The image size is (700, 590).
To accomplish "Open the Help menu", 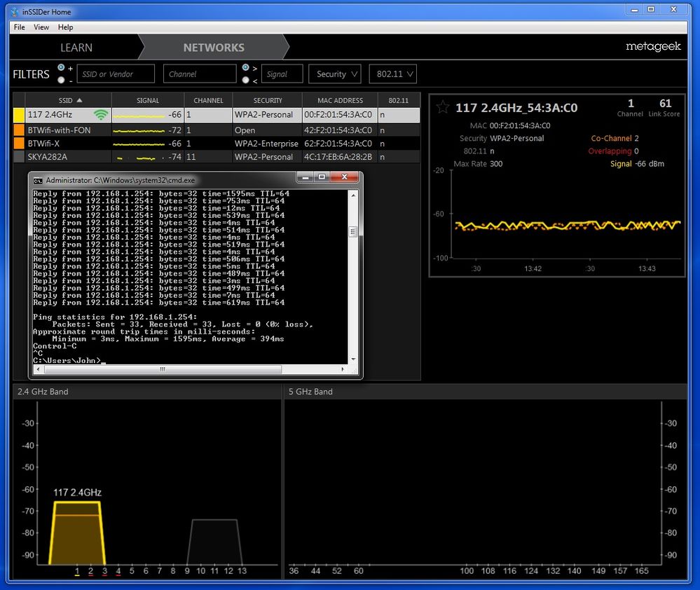I will (x=65, y=27).
